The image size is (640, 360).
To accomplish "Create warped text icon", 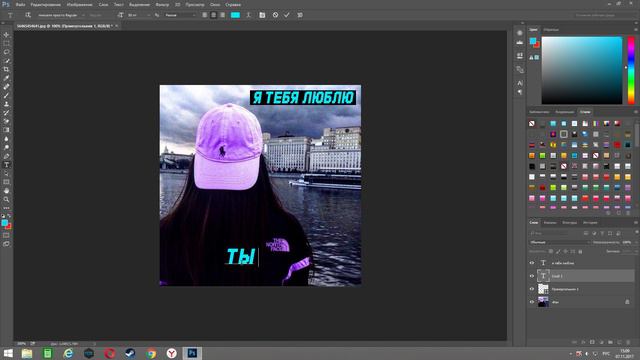I will pos(248,15).
